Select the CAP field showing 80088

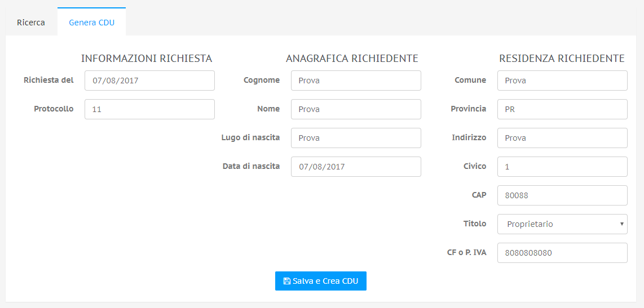562,195
